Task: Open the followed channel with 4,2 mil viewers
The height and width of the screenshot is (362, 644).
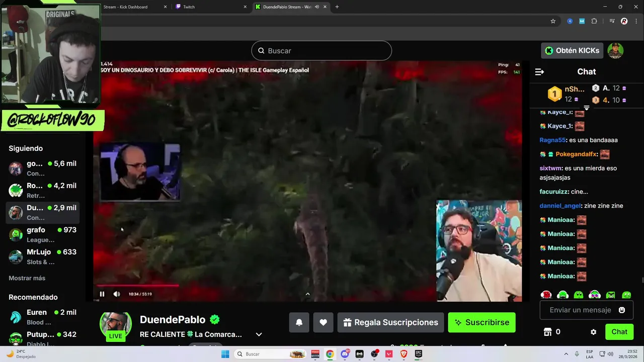Action: pos(43,191)
